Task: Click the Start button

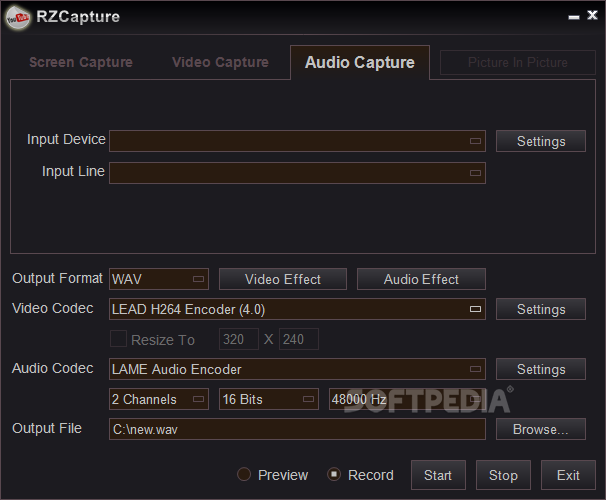Action: (x=438, y=475)
